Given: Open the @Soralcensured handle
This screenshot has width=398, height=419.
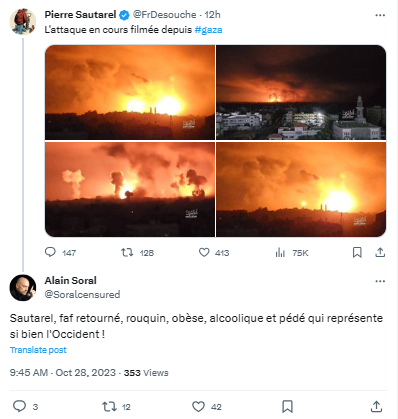Looking at the screenshot, I should click(x=82, y=294).
